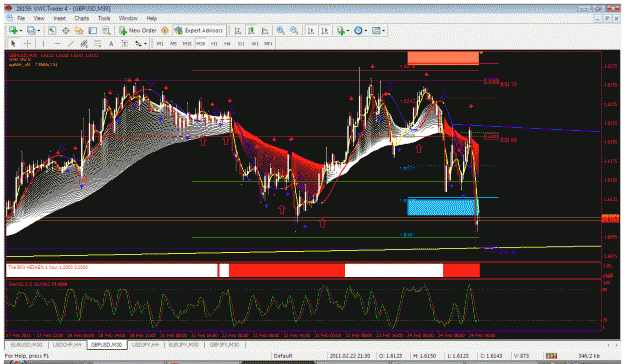Select the cursor arrow tool

click(x=13, y=43)
